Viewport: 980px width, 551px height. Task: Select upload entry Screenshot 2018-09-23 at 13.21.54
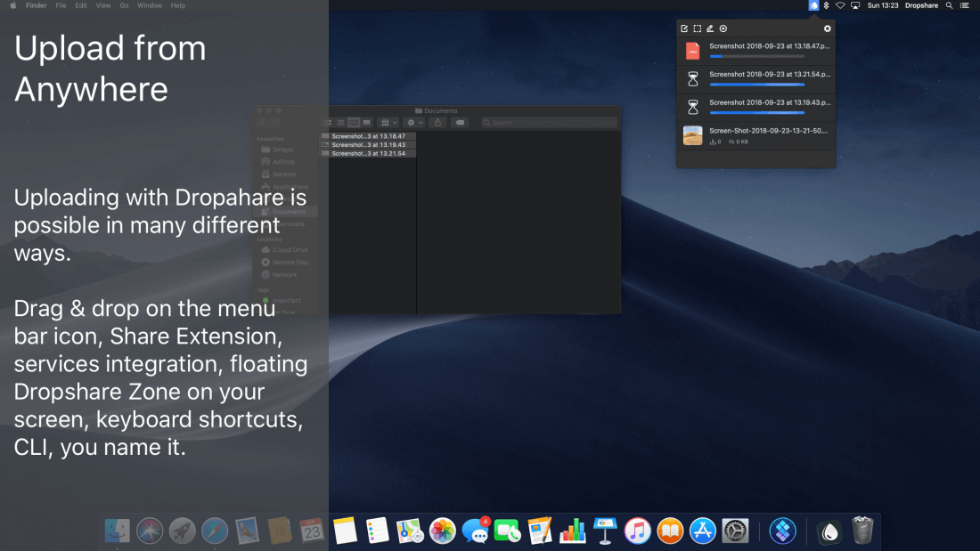click(755, 78)
